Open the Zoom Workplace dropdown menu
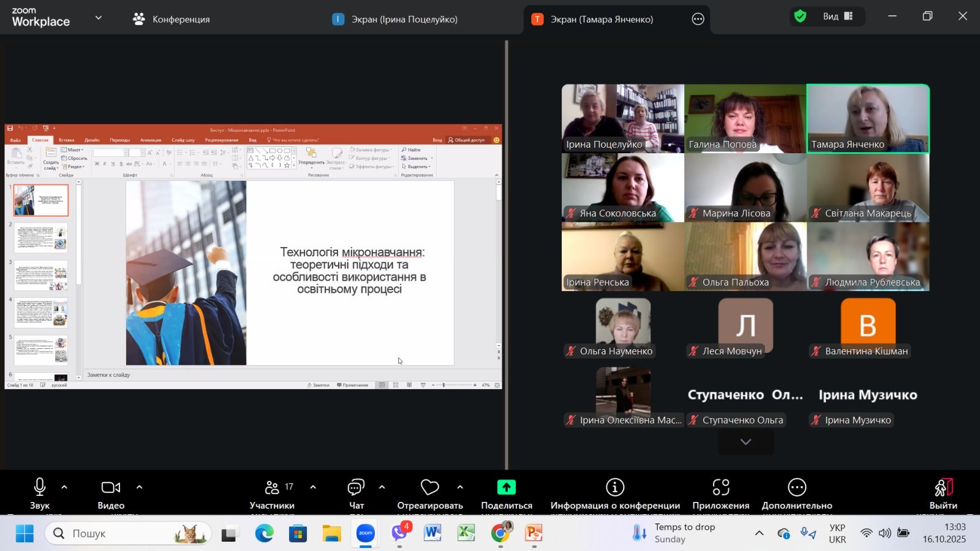980x551 pixels. (x=99, y=18)
